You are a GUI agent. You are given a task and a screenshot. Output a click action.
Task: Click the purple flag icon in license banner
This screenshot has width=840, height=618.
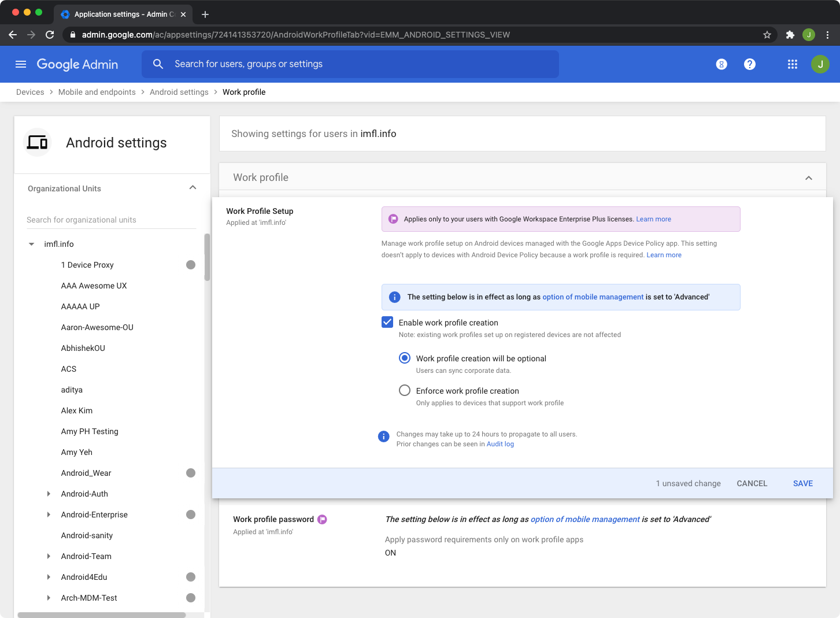[x=393, y=219]
